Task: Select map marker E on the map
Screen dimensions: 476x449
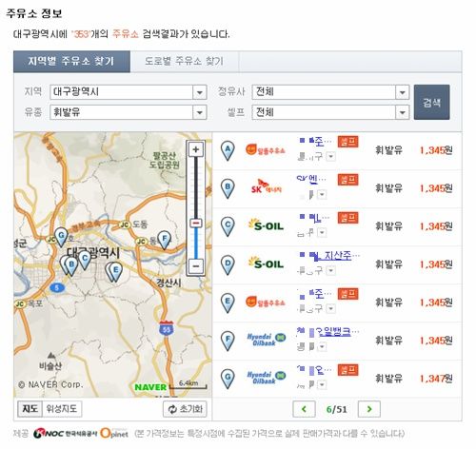Action: click(x=116, y=272)
